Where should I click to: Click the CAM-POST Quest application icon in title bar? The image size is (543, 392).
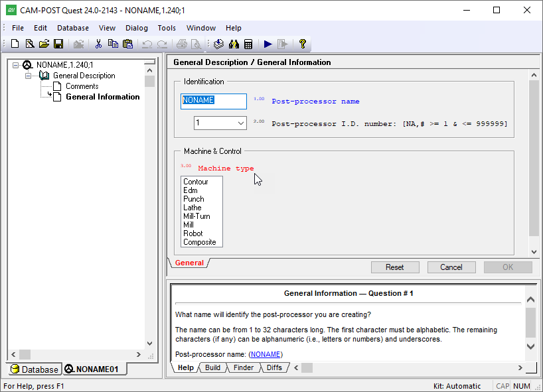click(x=11, y=10)
